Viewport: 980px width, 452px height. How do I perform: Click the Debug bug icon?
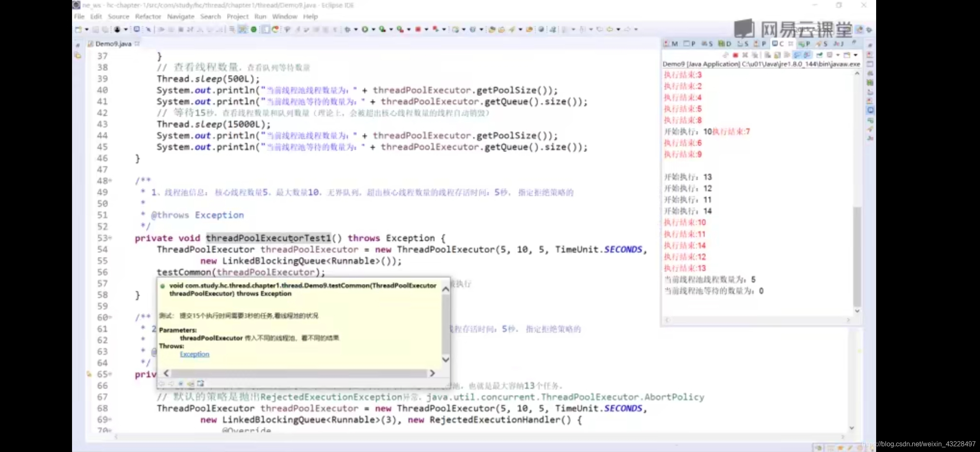348,29
